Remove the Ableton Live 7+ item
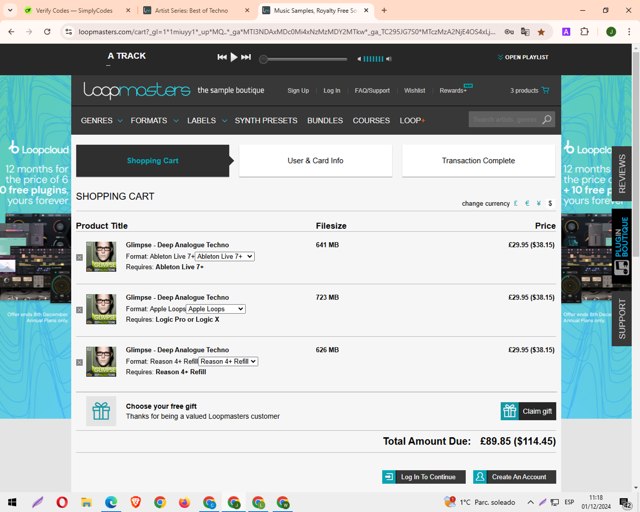The height and width of the screenshot is (512, 640). coord(80,257)
